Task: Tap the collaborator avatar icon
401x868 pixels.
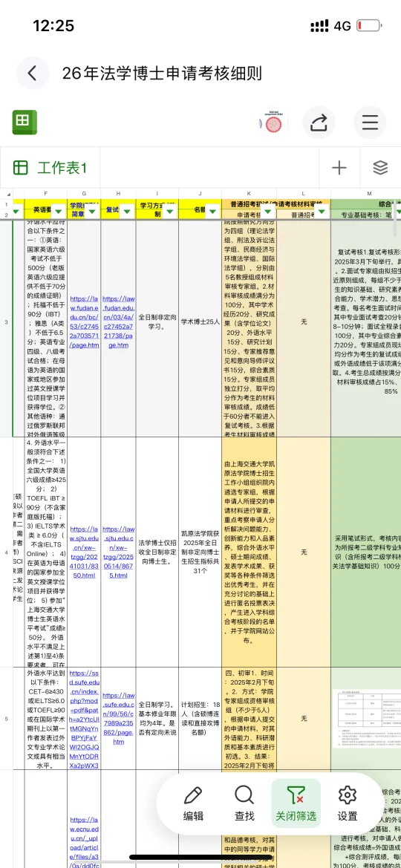Action: pyautogui.click(x=273, y=123)
